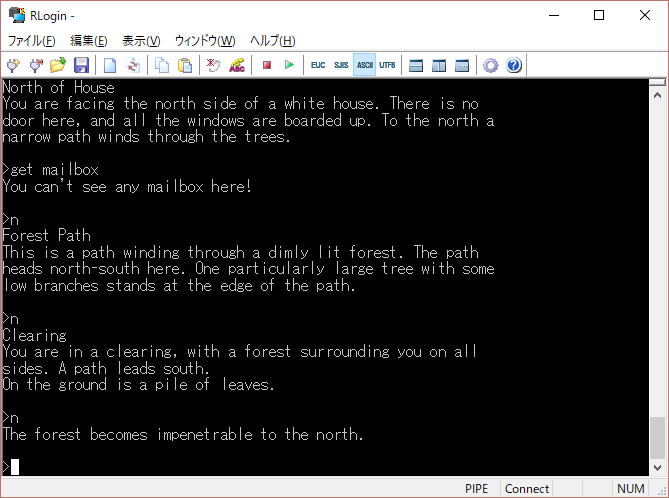Open the ファイル(F) menu
669x498 pixels.
click(32, 41)
